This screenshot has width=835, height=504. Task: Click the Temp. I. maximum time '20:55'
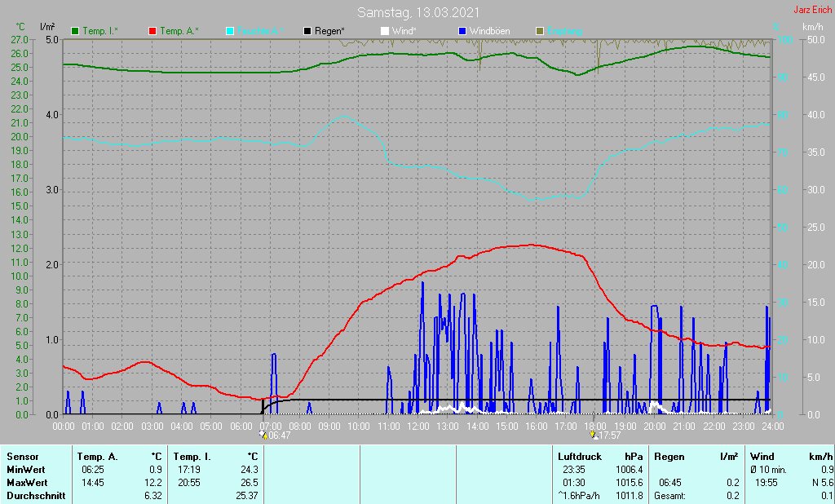point(188,483)
